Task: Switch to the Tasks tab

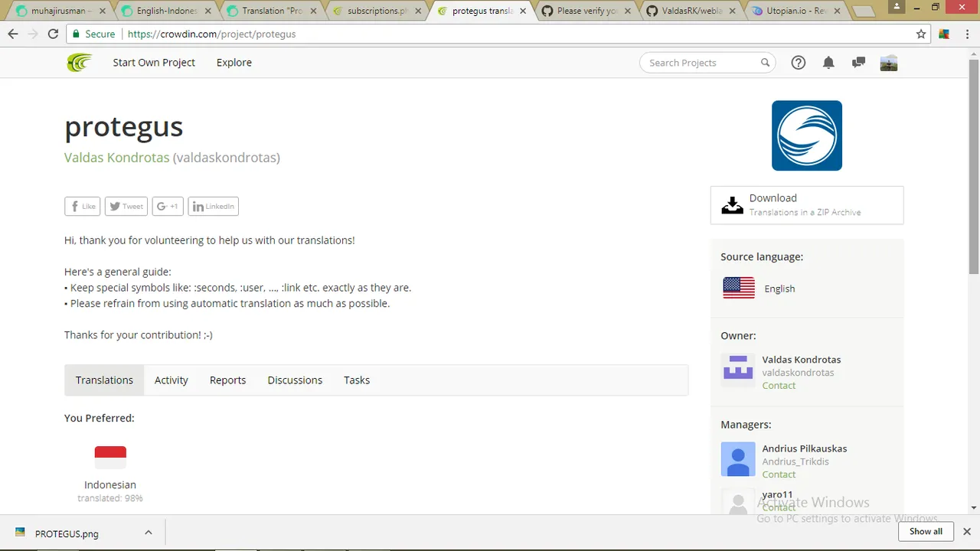Action: [x=357, y=380]
